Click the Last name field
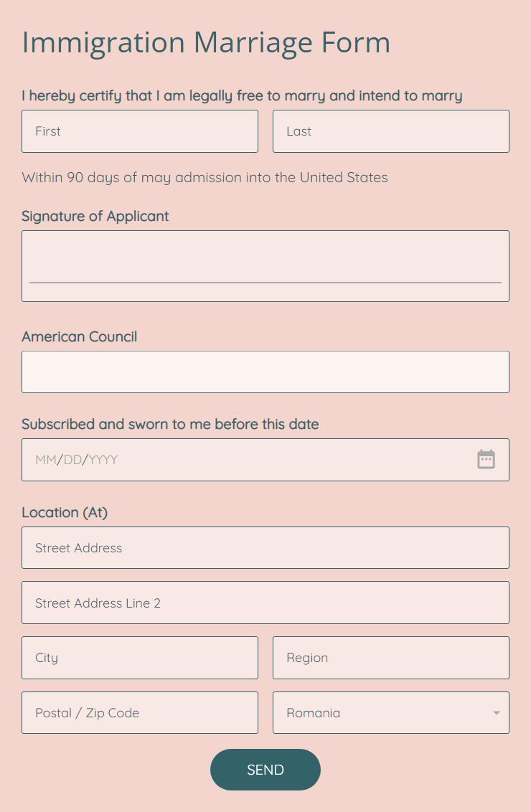The width and height of the screenshot is (531, 812). click(391, 131)
